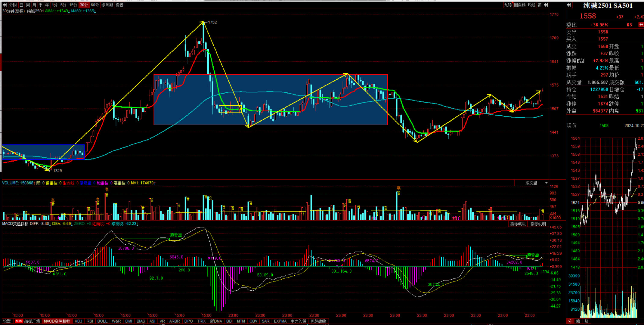Select the 季 quarterly period

tap(40, 5)
